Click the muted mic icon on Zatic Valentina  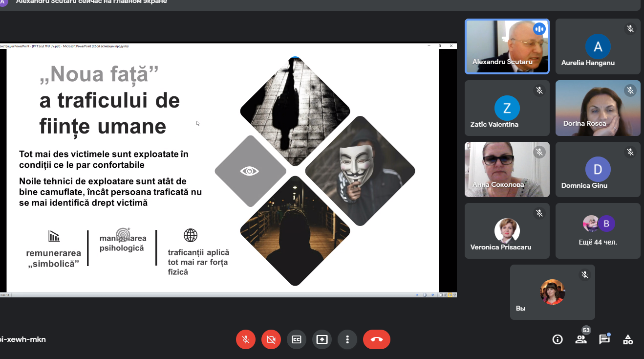(539, 90)
